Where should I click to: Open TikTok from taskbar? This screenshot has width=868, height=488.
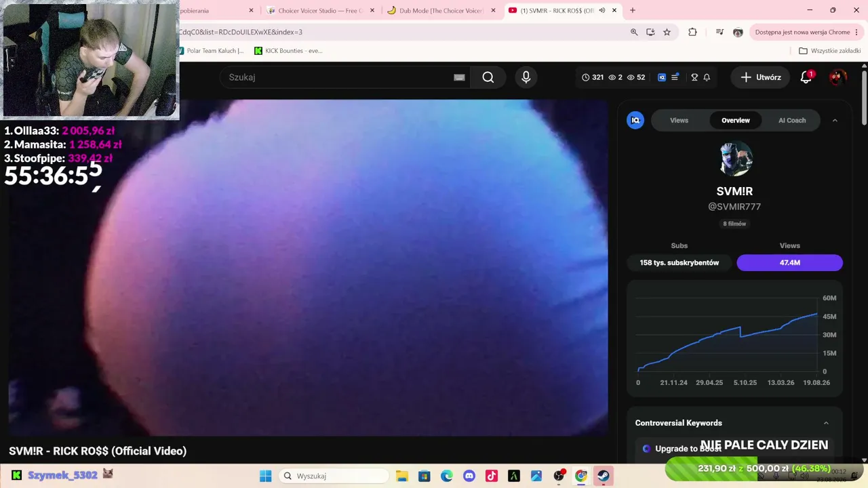[492, 476]
